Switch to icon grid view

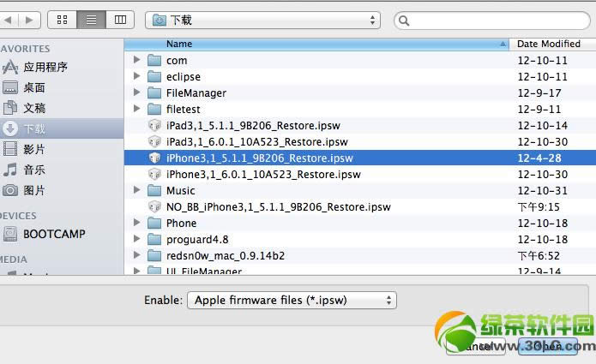pos(62,20)
